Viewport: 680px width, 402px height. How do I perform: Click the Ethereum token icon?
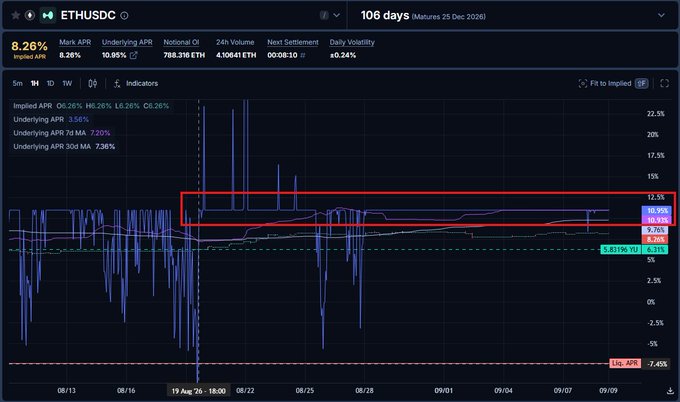click(x=29, y=16)
